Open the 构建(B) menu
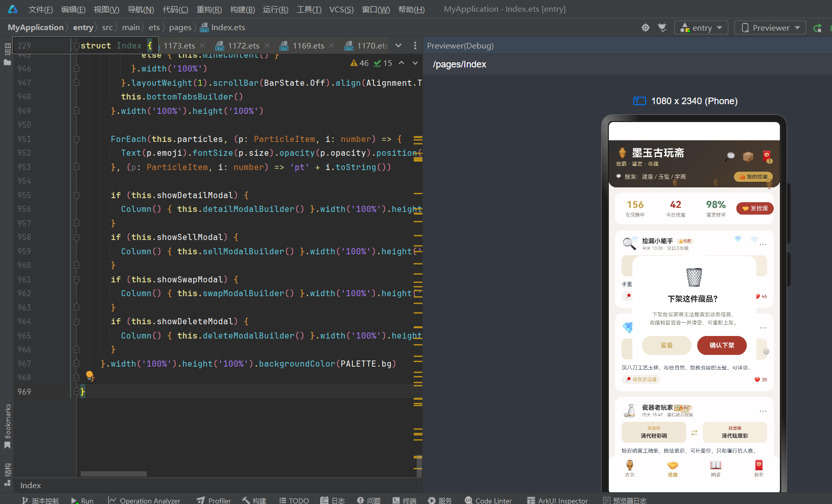 (243, 9)
